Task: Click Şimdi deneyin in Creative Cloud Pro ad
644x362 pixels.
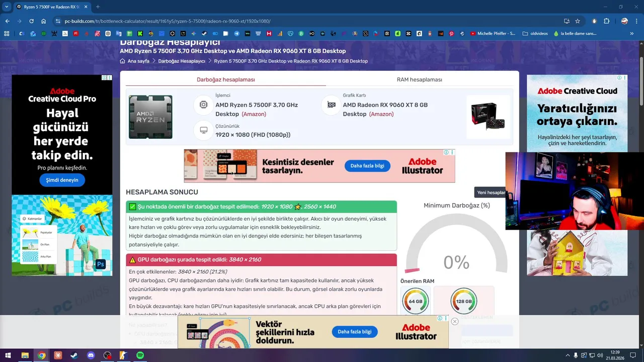Action: pos(62,180)
